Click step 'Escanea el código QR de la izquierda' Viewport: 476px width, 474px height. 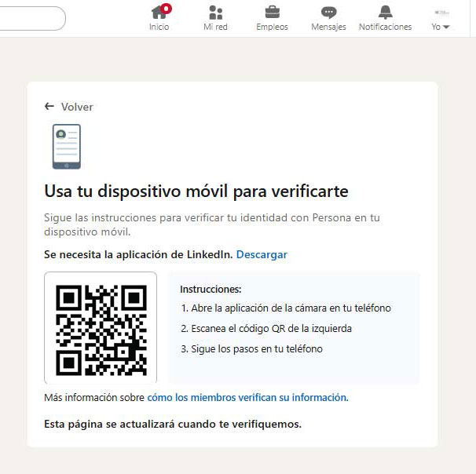pos(266,329)
